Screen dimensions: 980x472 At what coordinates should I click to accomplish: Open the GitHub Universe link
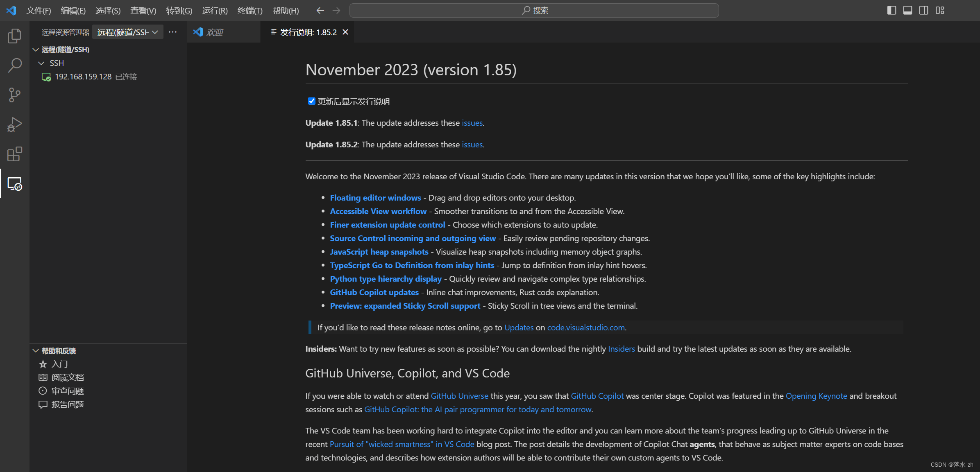pos(459,396)
